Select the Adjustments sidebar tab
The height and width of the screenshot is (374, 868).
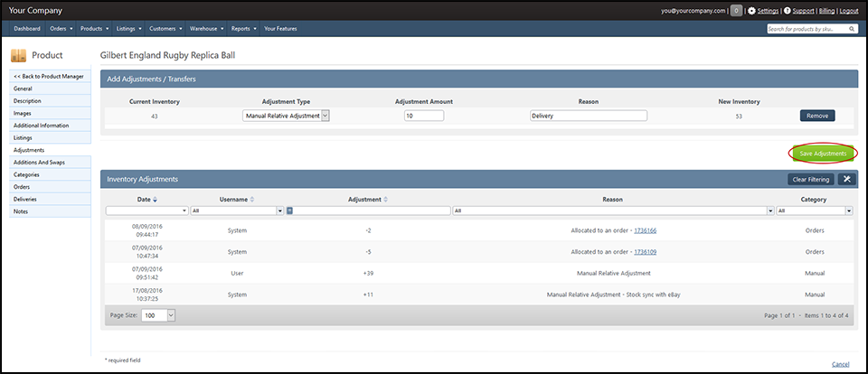point(51,150)
